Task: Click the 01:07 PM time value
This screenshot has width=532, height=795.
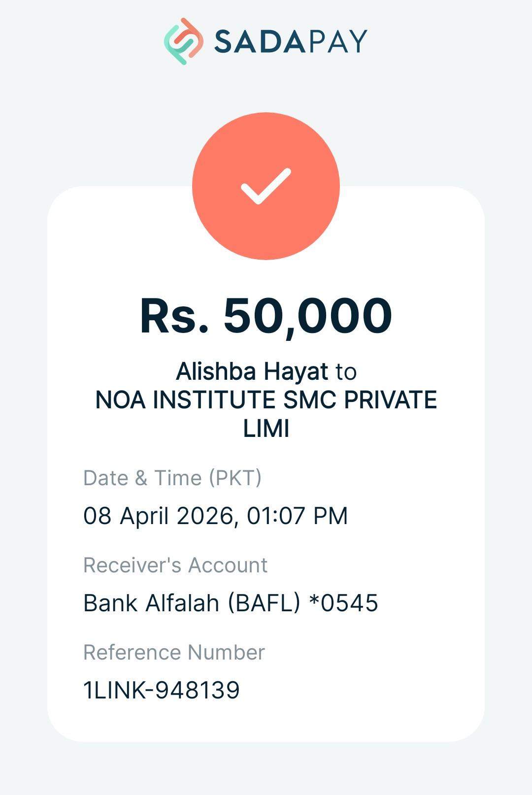Action: [298, 516]
